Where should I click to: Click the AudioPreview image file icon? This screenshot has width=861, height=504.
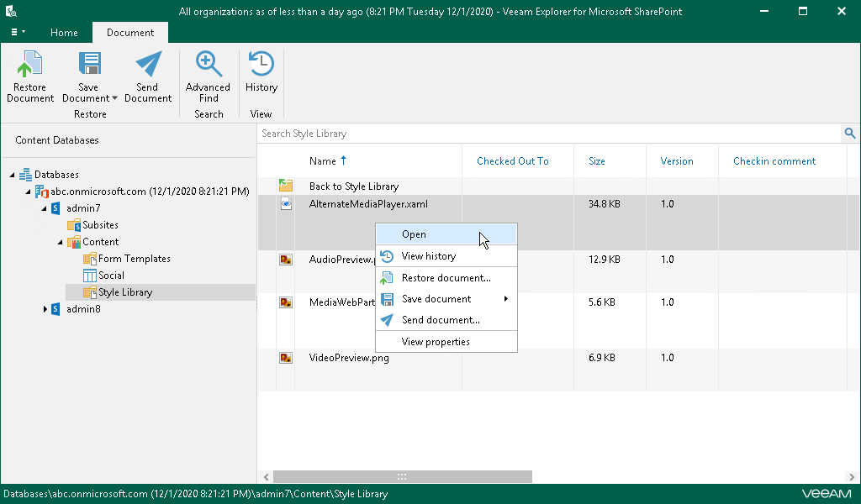click(286, 260)
